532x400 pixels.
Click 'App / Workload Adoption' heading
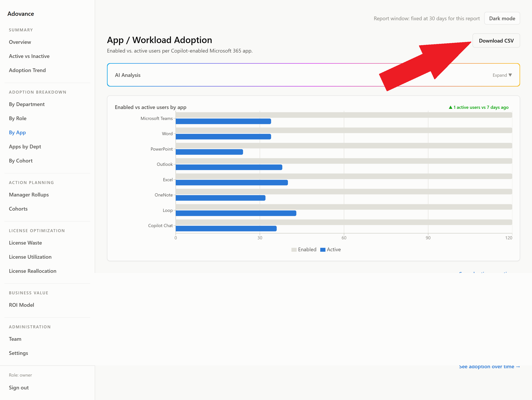pyautogui.click(x=159, y=40)
